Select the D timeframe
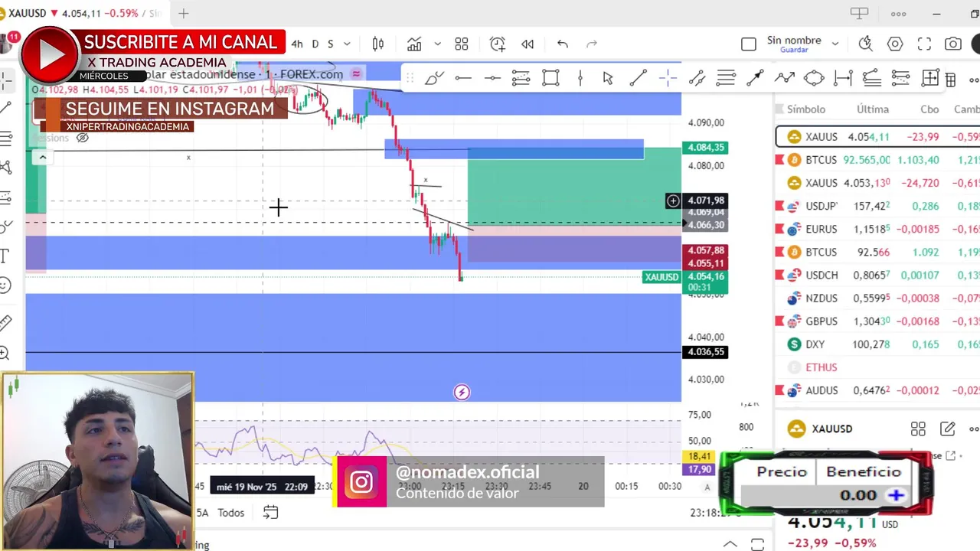980x551 pixels. 315,44
